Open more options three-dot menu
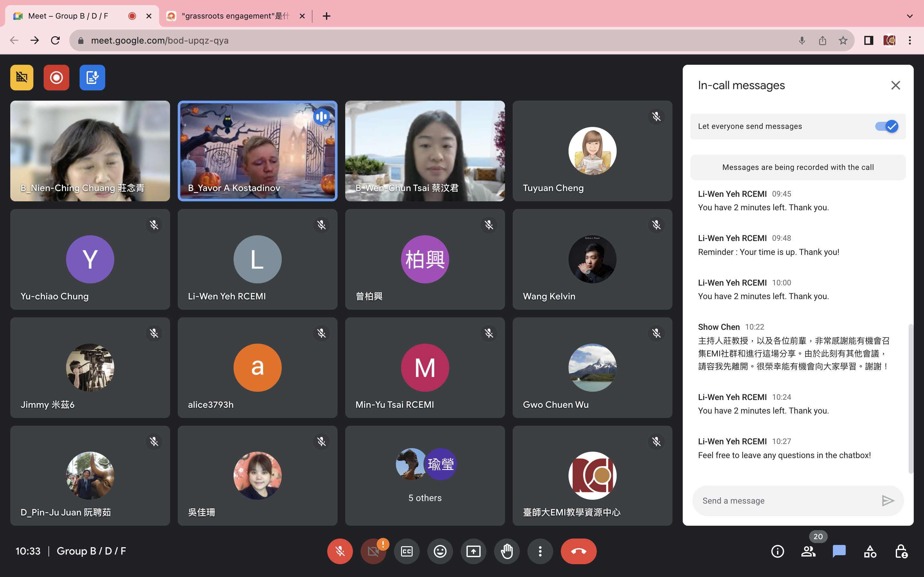The image size is (924, 577). tap(540, 551)
